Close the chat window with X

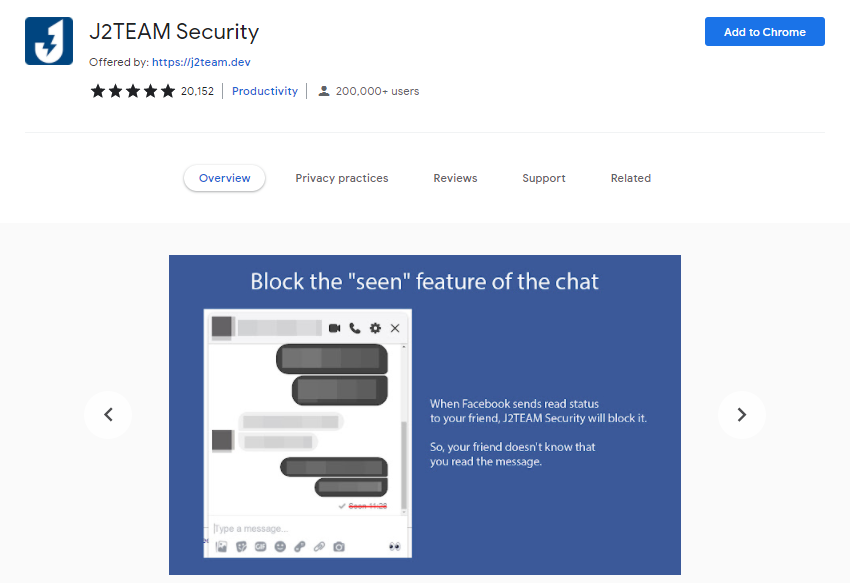pos(395,328)
